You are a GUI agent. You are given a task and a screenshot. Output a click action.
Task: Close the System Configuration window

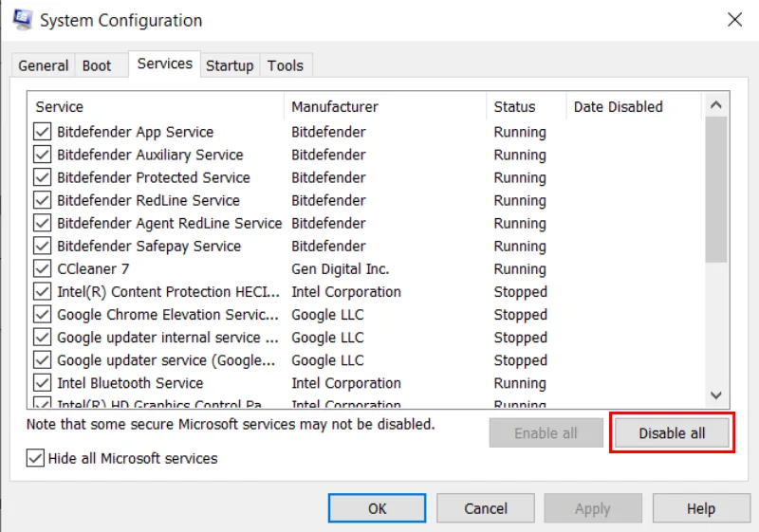coord(734,20)
